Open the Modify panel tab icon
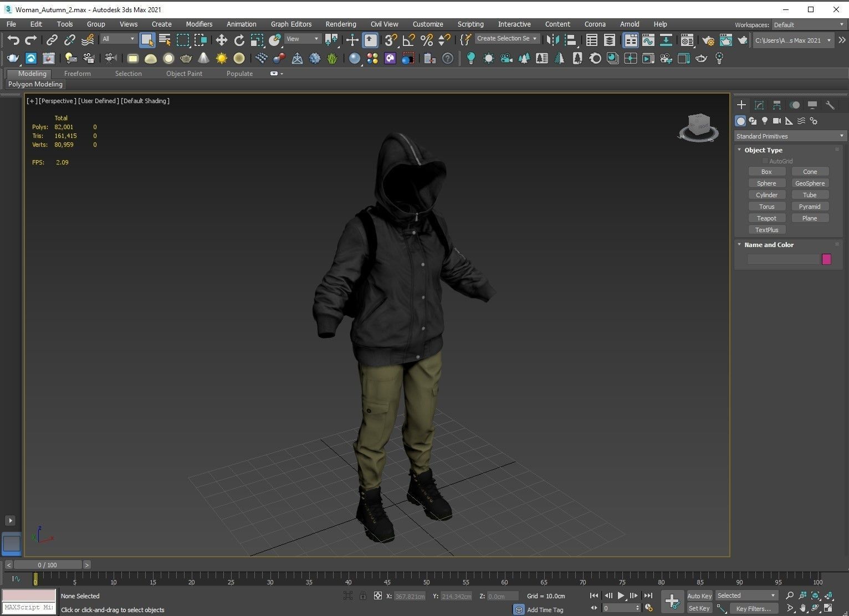Viewport: 849px width, 616px height. [759, 105]
